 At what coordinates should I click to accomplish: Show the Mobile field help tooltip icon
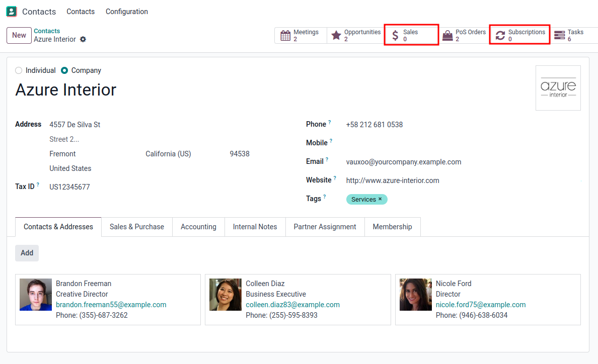tap(331, 141)
